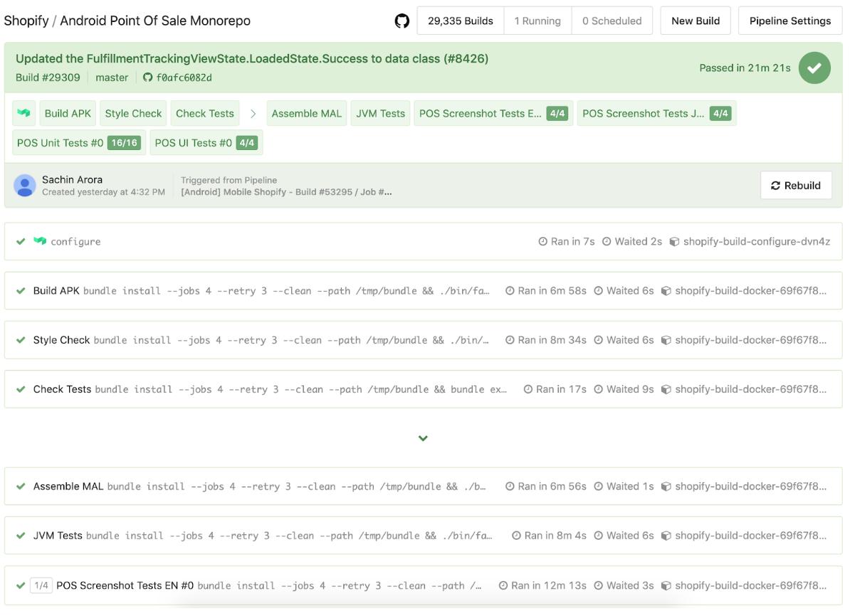Click the green passed checkmark circle
Screen dimensions: 850x616
point(814,68)
